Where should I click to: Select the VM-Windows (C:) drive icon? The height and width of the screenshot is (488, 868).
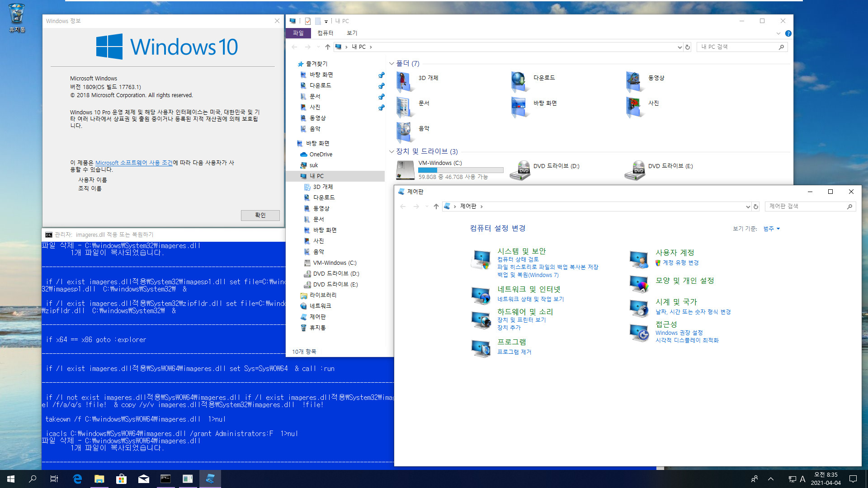tap(405, 170)
